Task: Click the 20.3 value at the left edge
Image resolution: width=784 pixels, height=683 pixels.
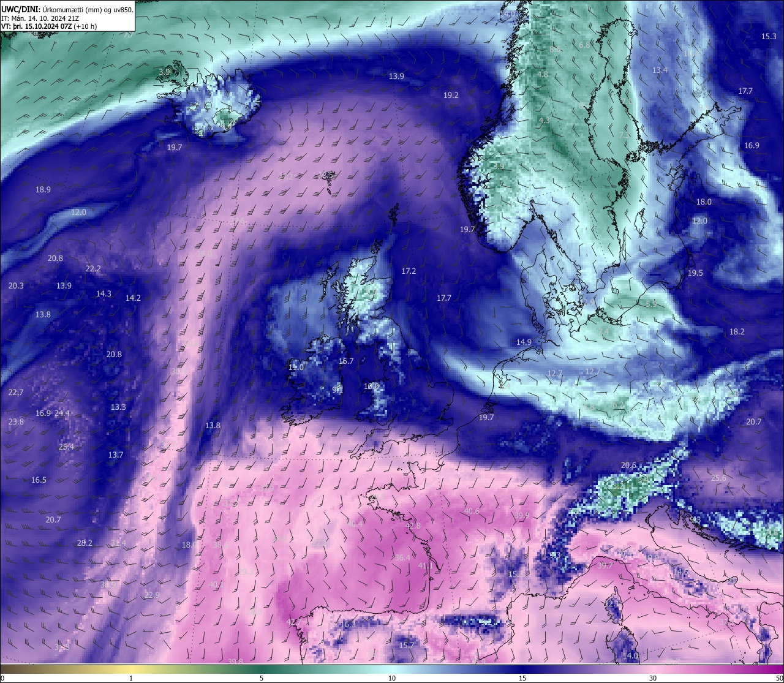Action: coord(16,286)
